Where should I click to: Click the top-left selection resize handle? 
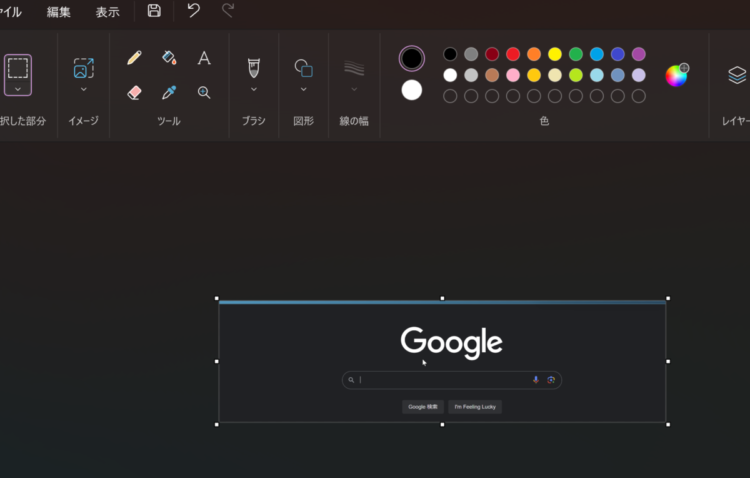coord(217,298)
